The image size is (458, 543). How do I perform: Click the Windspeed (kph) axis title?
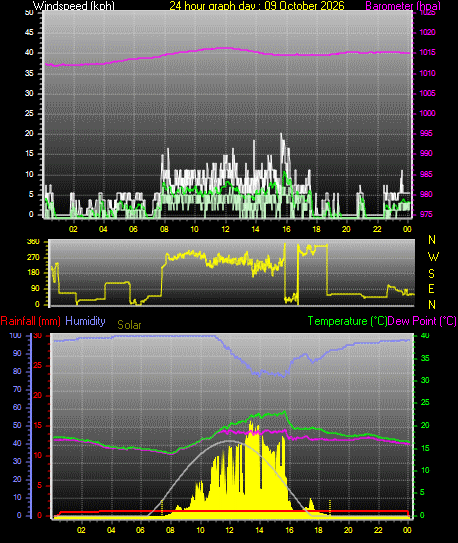tap(73, 6)
